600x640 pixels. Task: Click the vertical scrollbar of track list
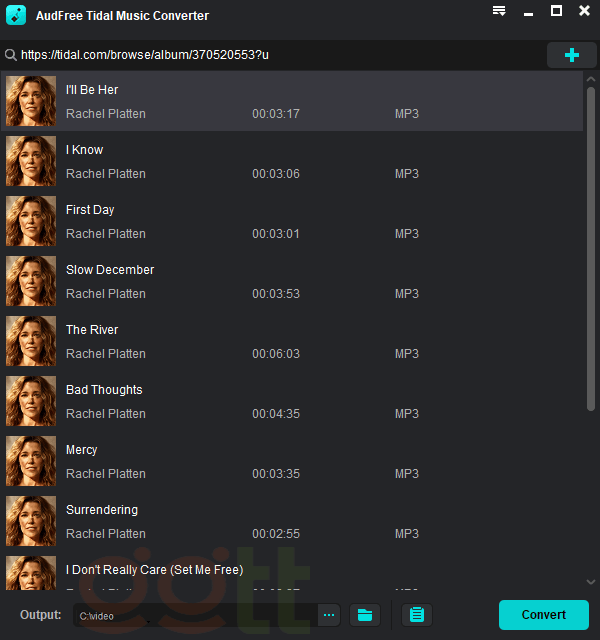(x=590, y=250)
